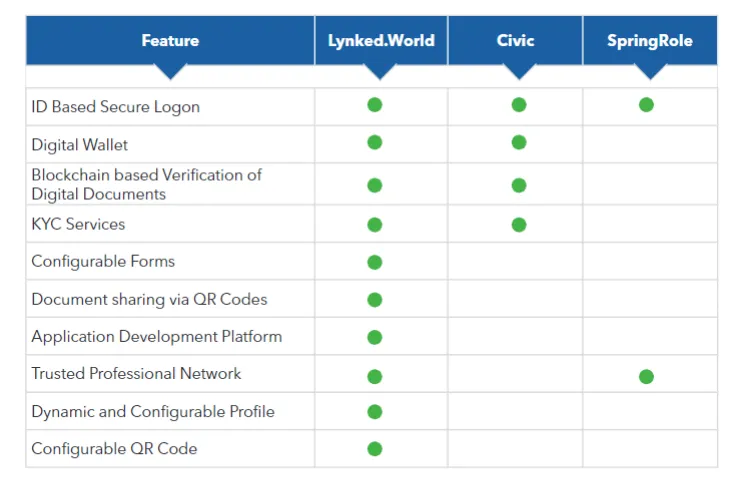Image resolution: width=739 pixels, height=492 pixels.
Task: Select Dynamic and Configurable Profile label
Action: [153, 411]
